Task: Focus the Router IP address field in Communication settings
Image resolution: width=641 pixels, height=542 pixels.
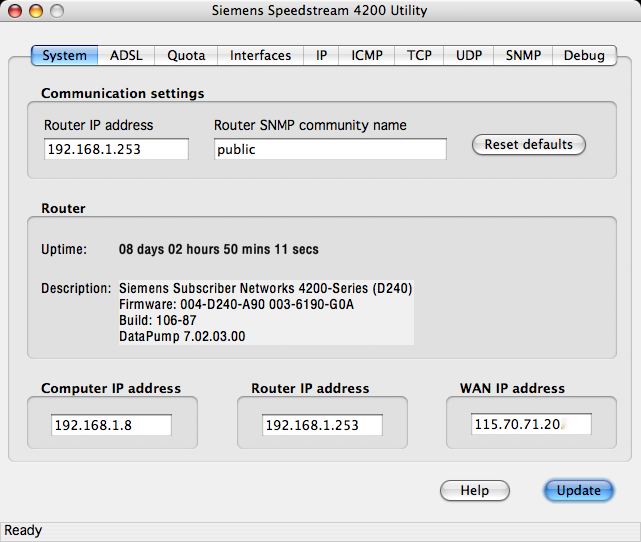Action: (x=116, y=149)
